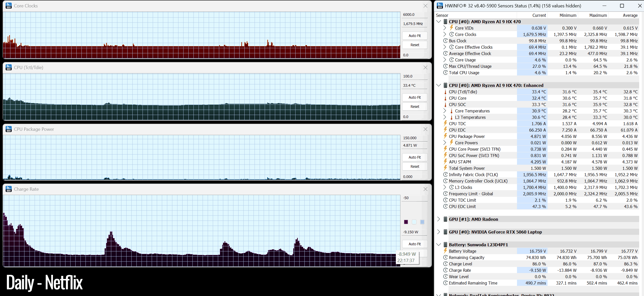Click the -50 scale field in Charge Rate graph

tap(415, 198)
